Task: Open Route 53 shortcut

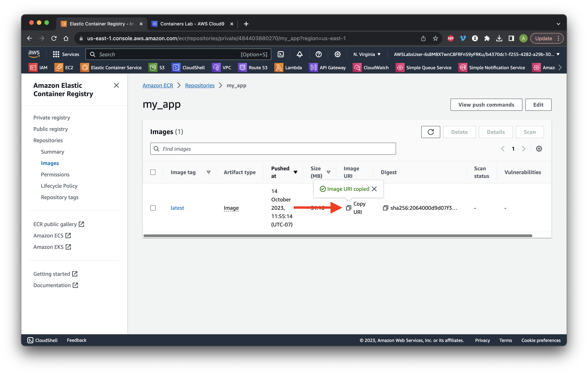Action: click(x=253, y=68)
